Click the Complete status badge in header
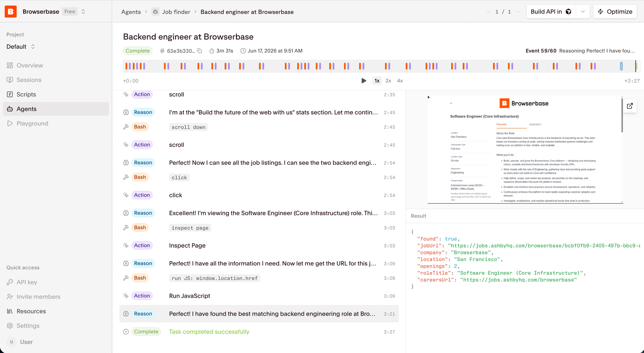Viewport: 644px width, 353px height. [137, 51]
